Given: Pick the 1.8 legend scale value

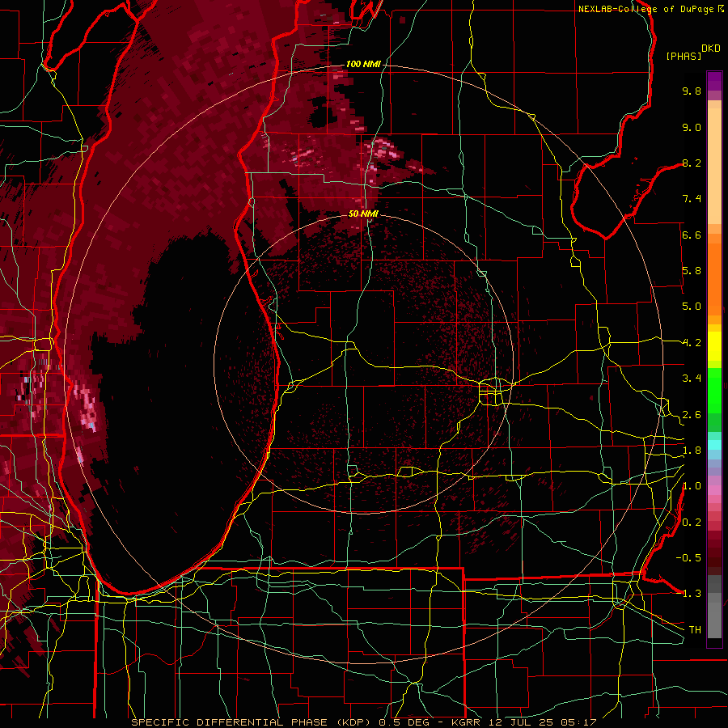Looking at the screenshot, I should pos(692,451).
